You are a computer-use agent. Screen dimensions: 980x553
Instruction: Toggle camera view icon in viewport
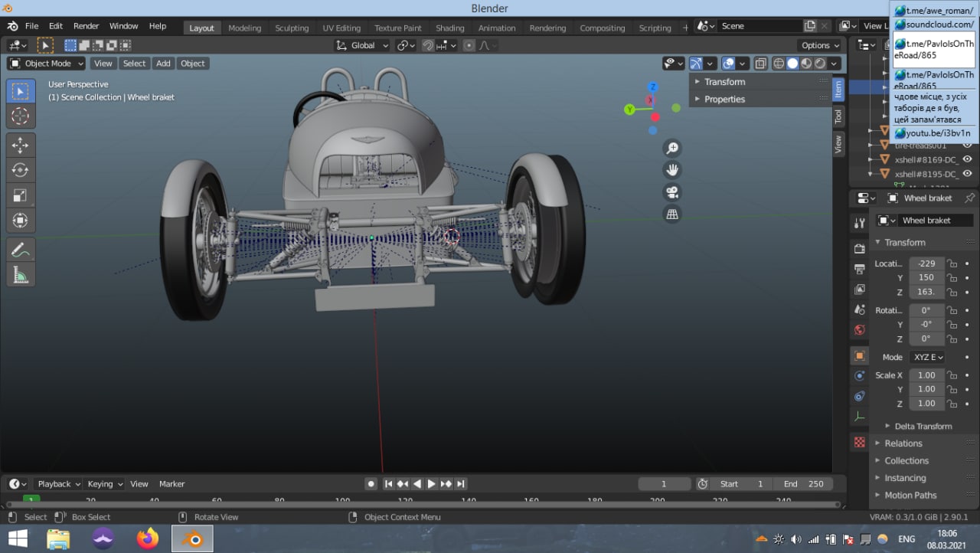coord(672,192)
